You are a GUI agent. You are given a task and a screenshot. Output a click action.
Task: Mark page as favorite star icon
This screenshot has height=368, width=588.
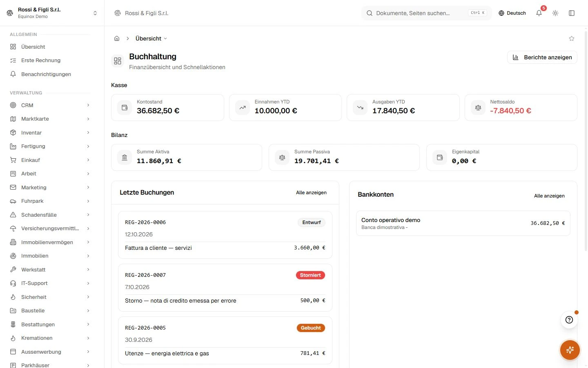pyautogui.click(x=572, y=38)
